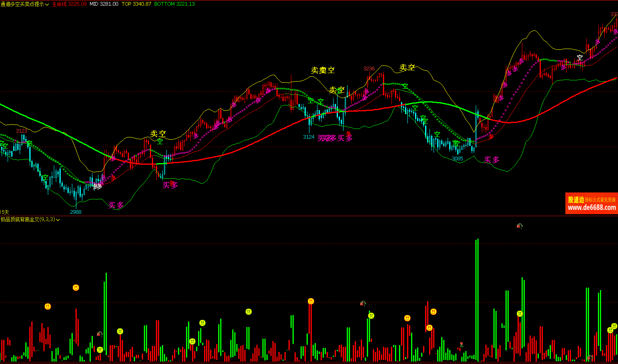This screenshot has width=618, height=364.
Task: Click the 股道边 logo text in the banner
Action: pos(575,200)
